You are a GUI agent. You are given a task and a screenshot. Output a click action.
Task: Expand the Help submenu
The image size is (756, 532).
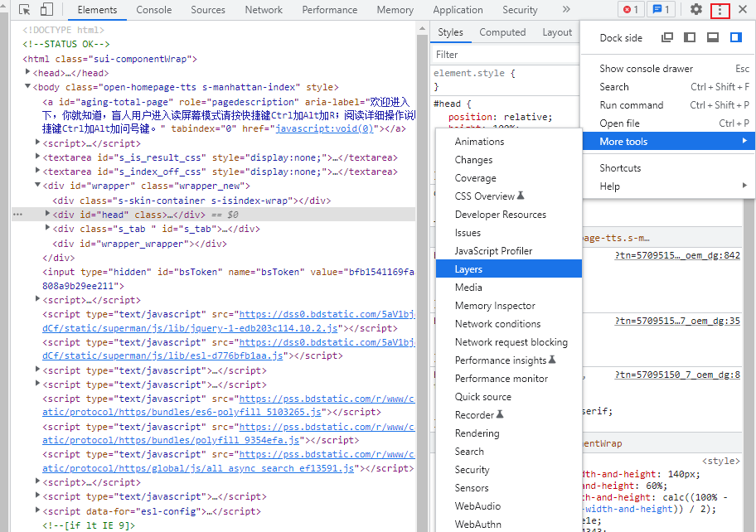coord(668,186)
